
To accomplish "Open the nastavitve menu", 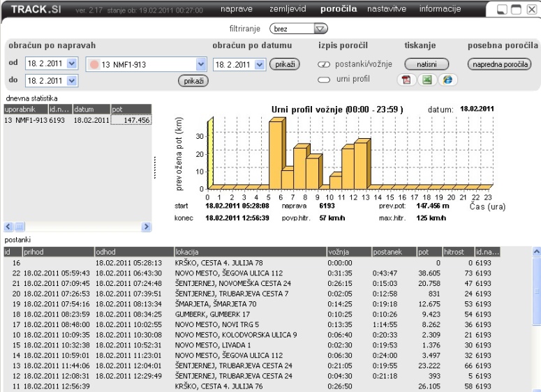I will [387, 9].
